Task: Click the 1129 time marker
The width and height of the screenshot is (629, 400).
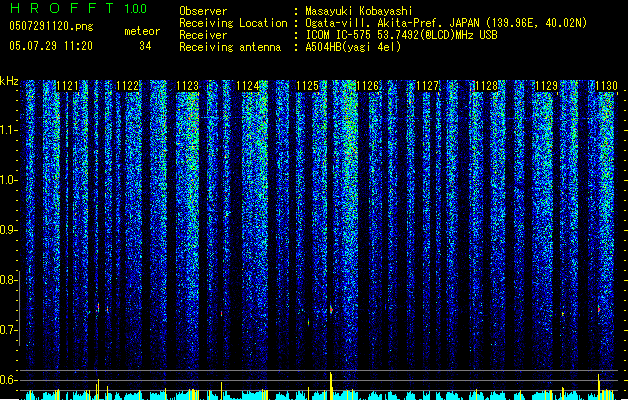Action: (547, 86)
